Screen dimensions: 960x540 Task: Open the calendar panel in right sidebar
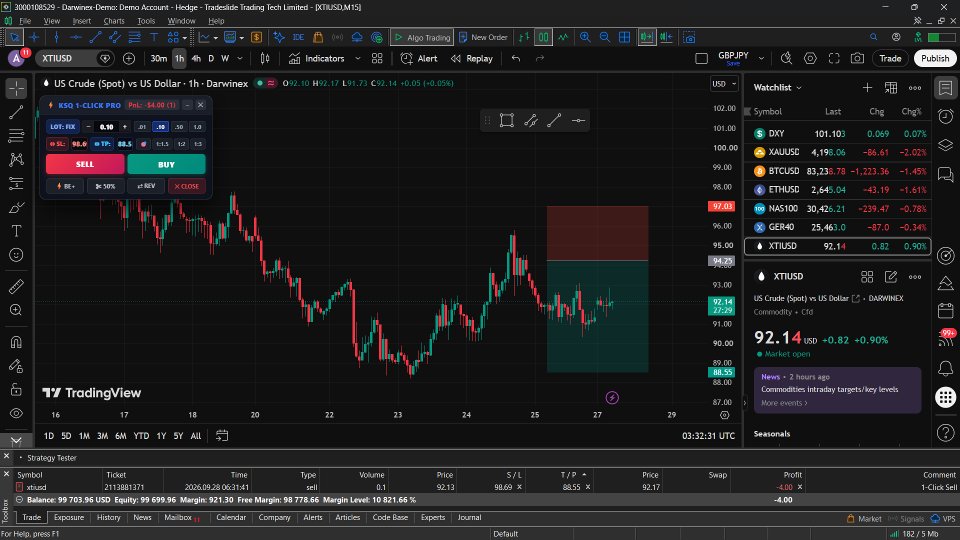coord(945,310)
